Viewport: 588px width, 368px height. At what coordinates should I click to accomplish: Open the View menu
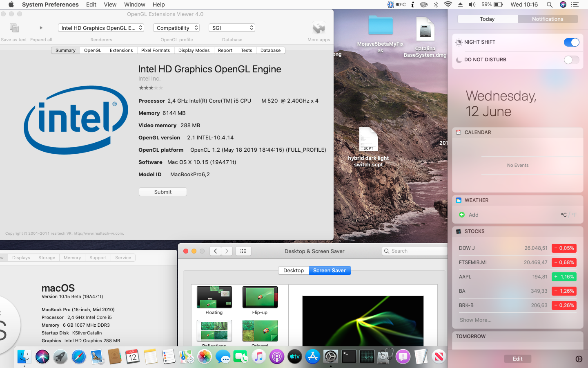110,4
